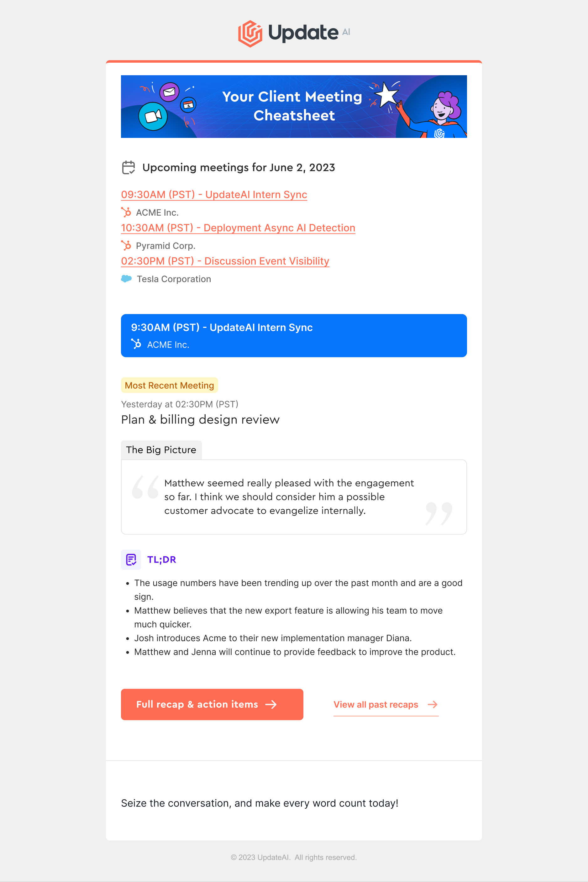The image size is (588, 882).
Task: Click the Most Recent Meeting badge
Action: [x=170, y=385]
